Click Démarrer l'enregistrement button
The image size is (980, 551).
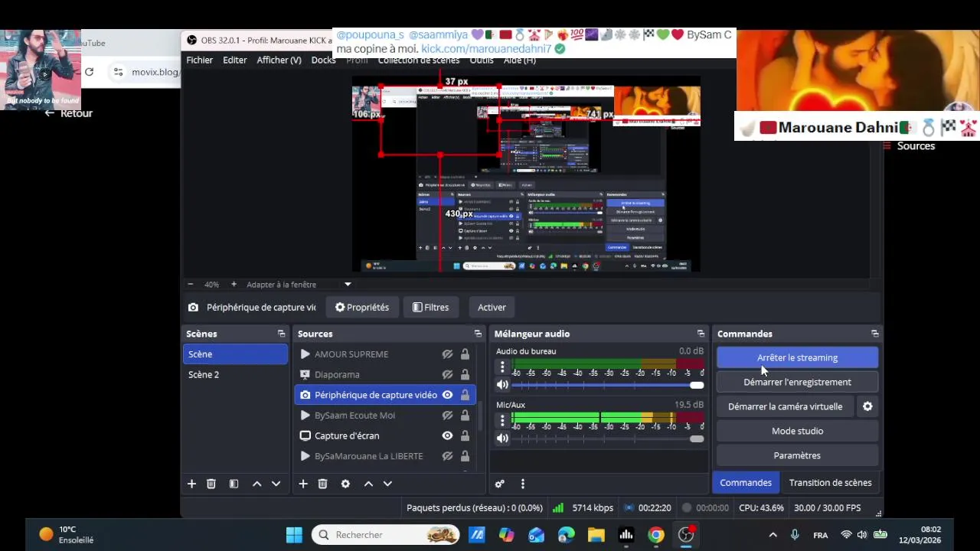tap(797, 382)
